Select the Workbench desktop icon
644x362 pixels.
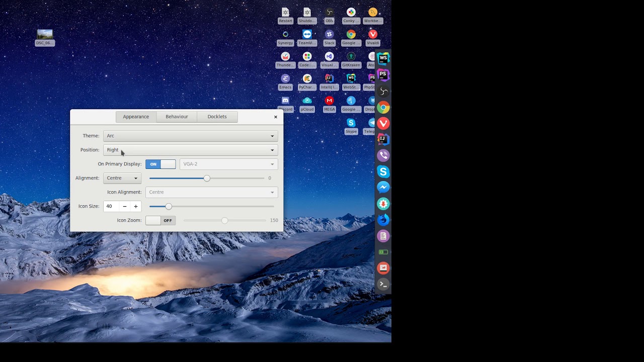[373, 16]
